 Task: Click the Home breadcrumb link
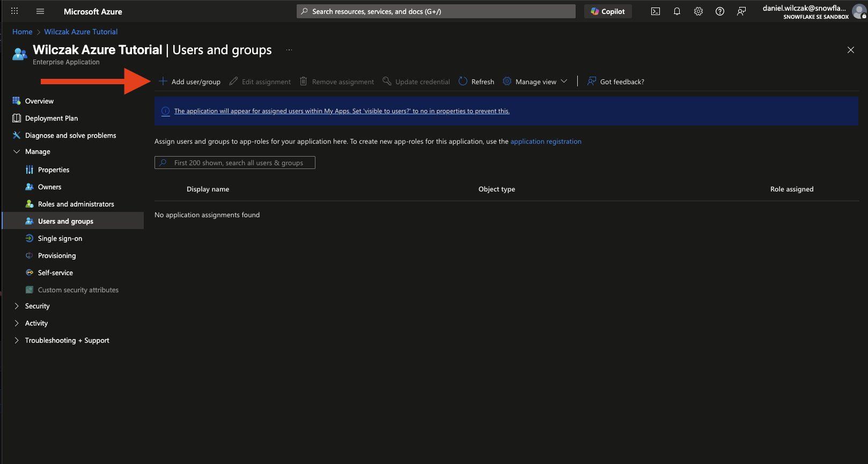tap(22, 32)
